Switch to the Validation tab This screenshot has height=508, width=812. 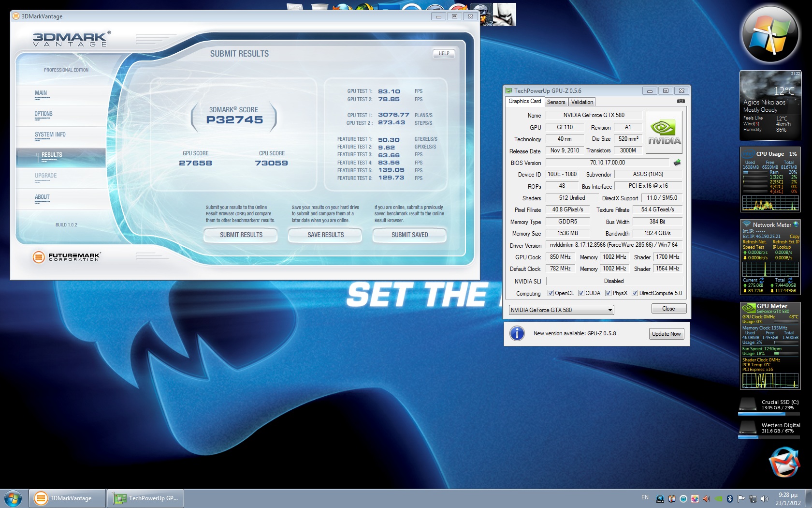tap(582, 102)
